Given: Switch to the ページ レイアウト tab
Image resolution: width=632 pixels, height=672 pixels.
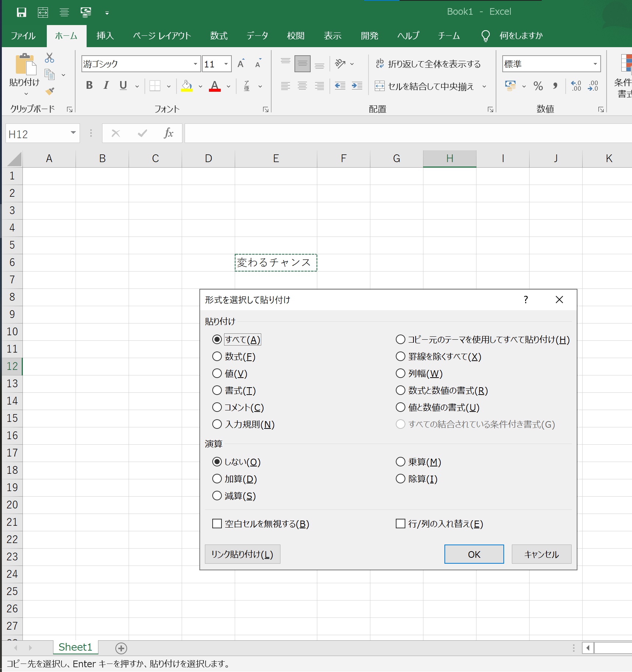Looking at the screenshot, I should click(162, 36).
